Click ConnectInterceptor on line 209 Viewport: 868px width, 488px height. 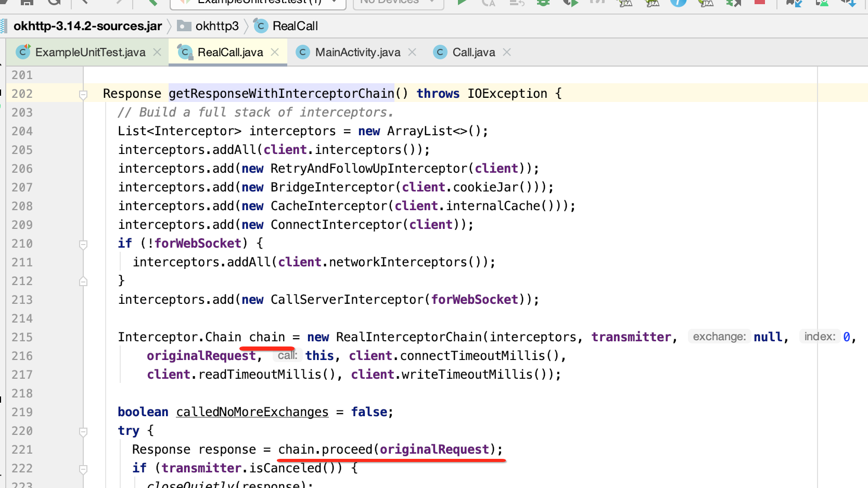click(x=336, y=225)
